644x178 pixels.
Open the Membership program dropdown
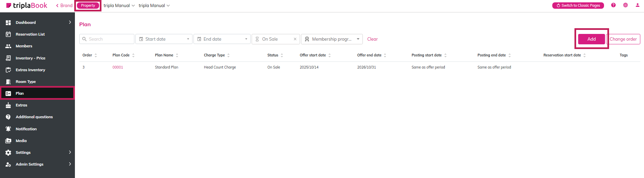tap(332, 39)
